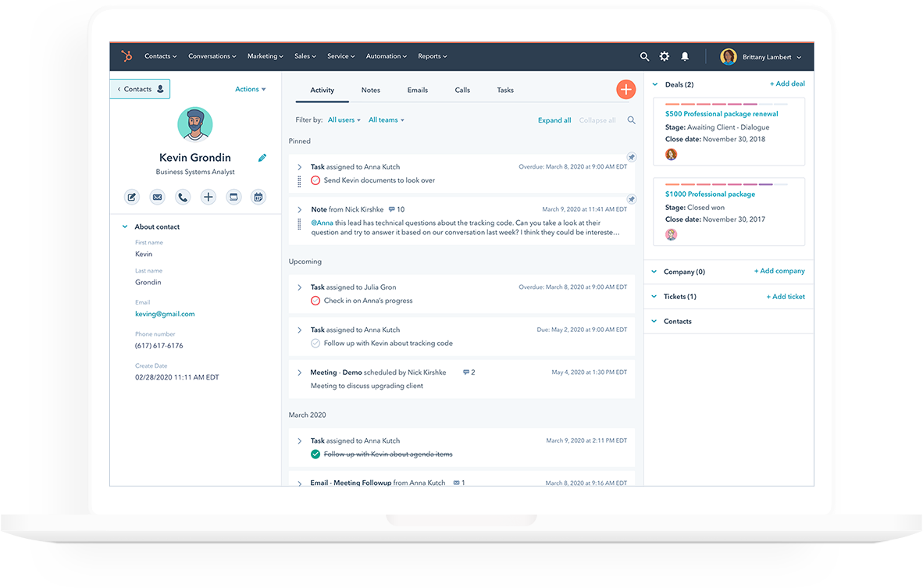Open the Contacts menu in the navigation bar
This screenshot has width=923, height=588.
coord(160,55)
